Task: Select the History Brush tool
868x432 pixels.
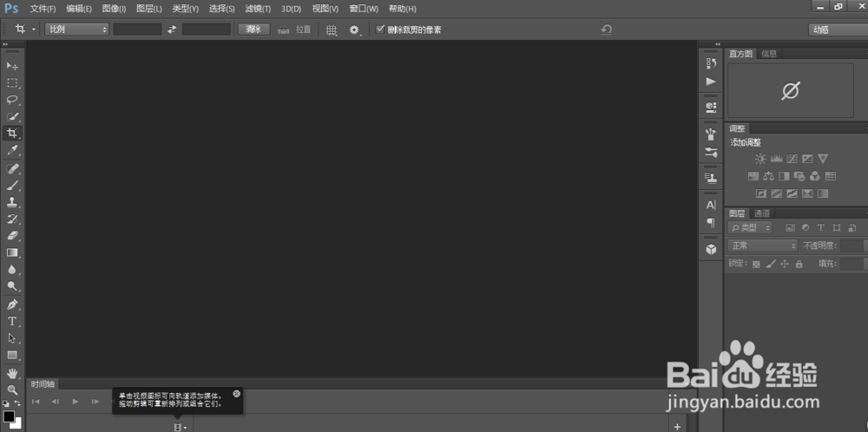Action: (12, 219)
